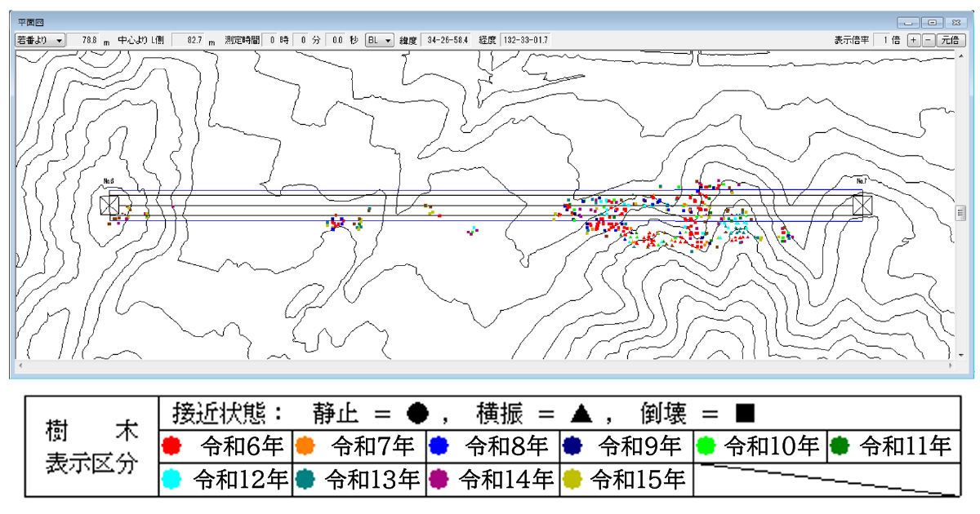Select the No.7 tower symbol on map

[862, 205]
